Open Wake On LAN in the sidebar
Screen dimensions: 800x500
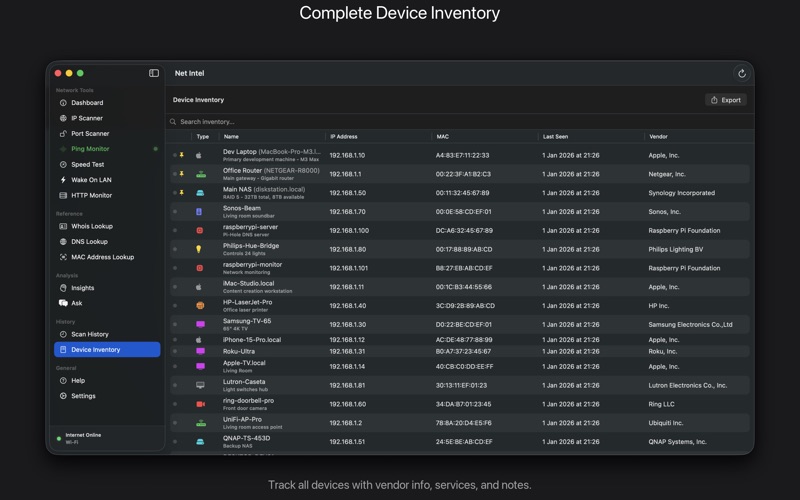[x=107, y=180]
